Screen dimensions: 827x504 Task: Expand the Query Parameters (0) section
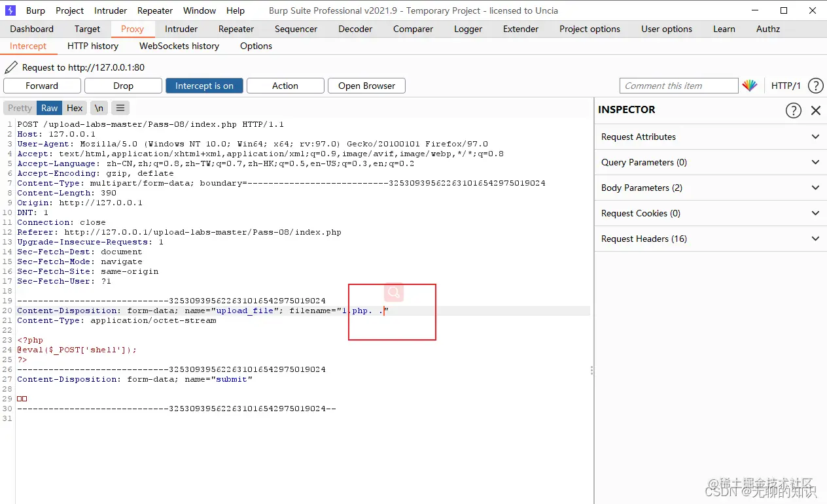pos(711,162)
